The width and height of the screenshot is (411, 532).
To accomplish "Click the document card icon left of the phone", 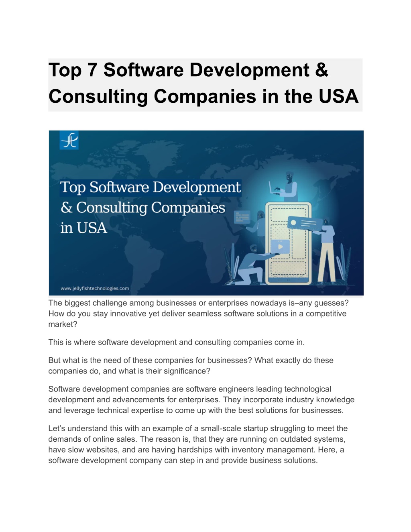I will tap(242, 217).
